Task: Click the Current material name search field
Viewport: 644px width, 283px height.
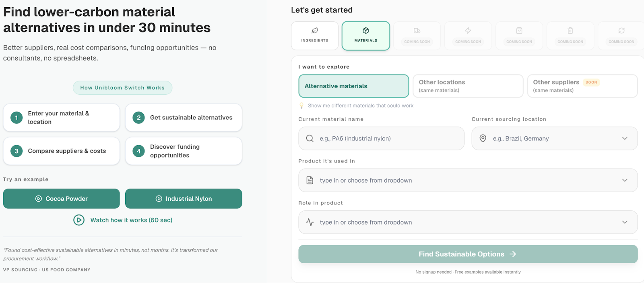Action: click(x=381, y=138)
